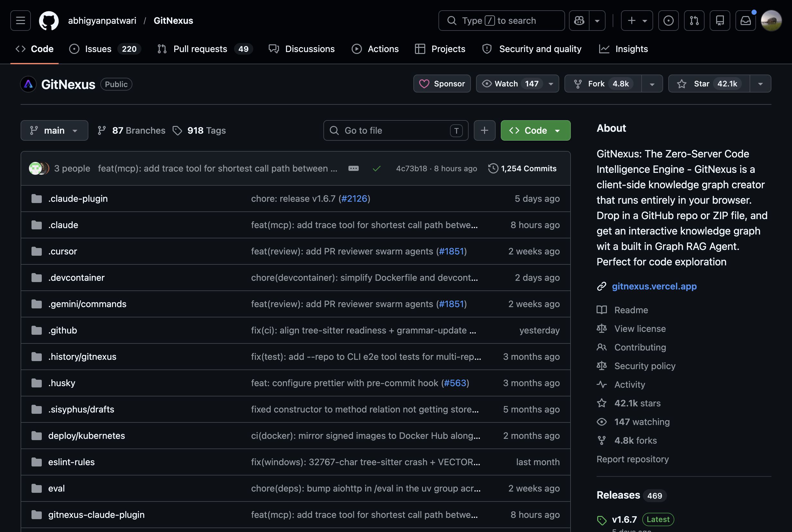
Task: Open the Actions tab
Action: pos(375,49)
